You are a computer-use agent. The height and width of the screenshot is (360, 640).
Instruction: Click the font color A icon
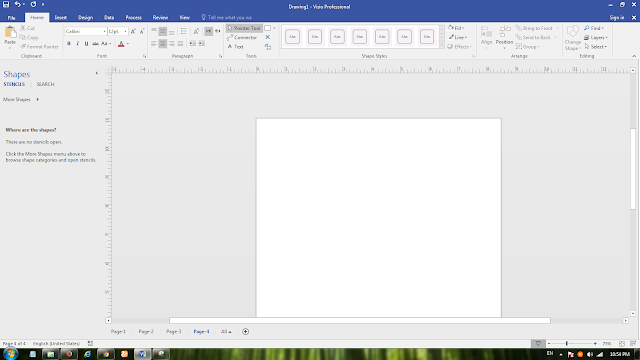[121, 44]
